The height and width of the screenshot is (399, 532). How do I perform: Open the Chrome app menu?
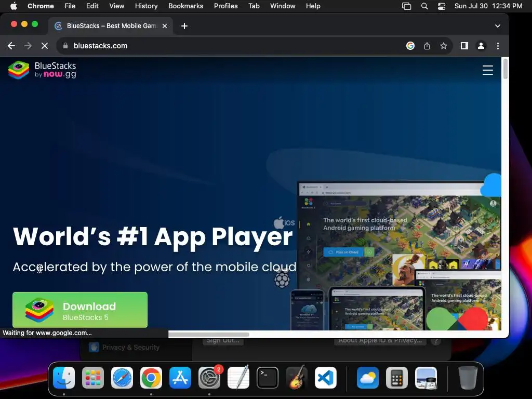[41, 6]
